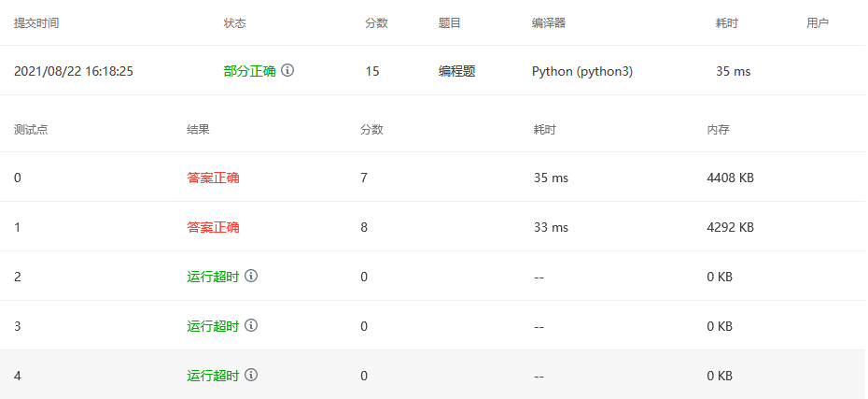Click test point number 4

[18, 376]
